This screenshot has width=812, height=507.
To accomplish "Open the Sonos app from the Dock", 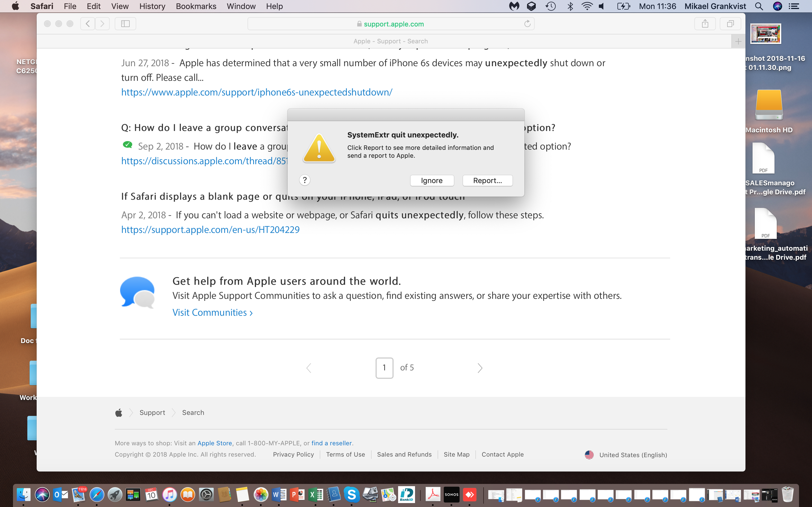I will point(452,495).
